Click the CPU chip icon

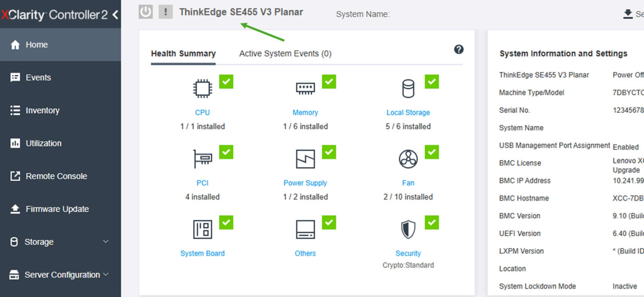click(202, 88)
